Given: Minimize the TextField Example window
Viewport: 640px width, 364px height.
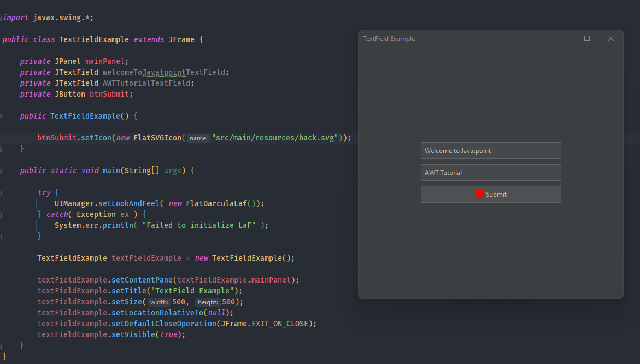Looking at the screenshot, I should click(563, 38).
